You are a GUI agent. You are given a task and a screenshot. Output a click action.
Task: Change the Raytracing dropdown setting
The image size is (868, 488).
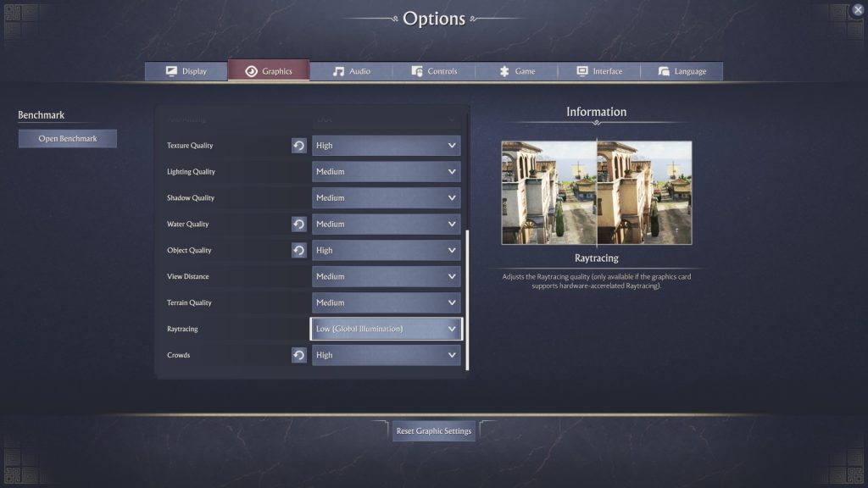pos(386,329)
